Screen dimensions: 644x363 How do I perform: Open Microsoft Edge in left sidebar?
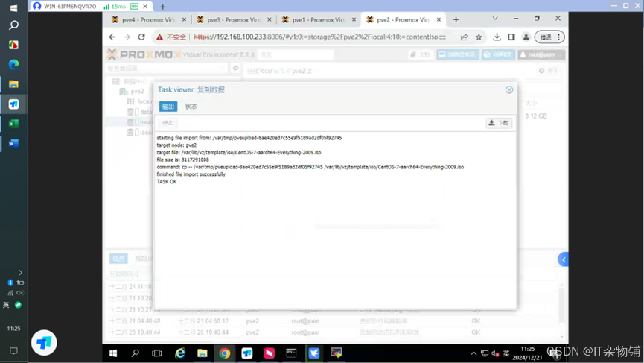(13, 65)
